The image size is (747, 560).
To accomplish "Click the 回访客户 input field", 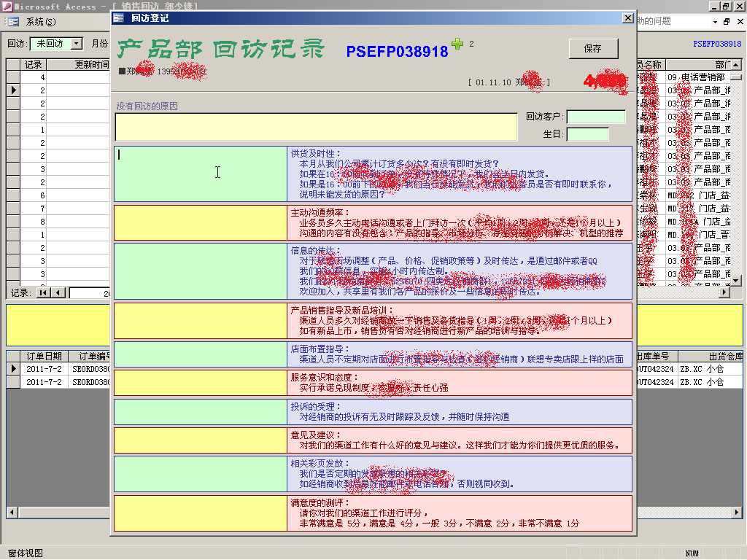I will click(596, 117).
